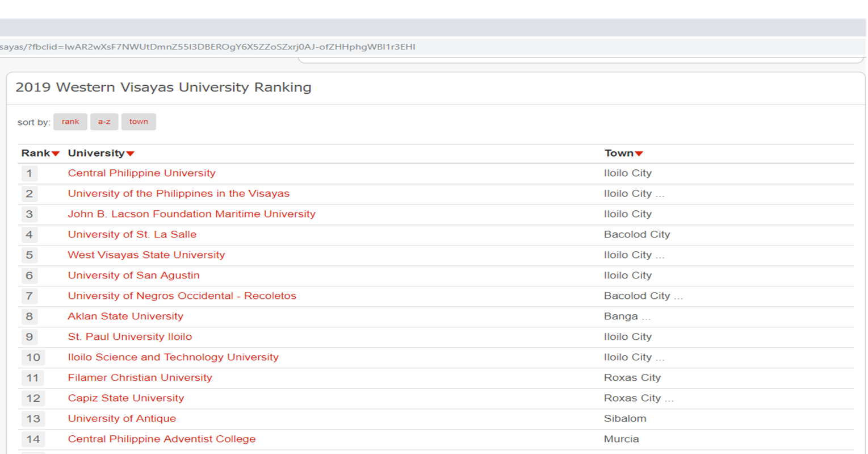Click rank number 3 badge
The width and height of the screenshot is (868, 454).
(x=30, y=214)
